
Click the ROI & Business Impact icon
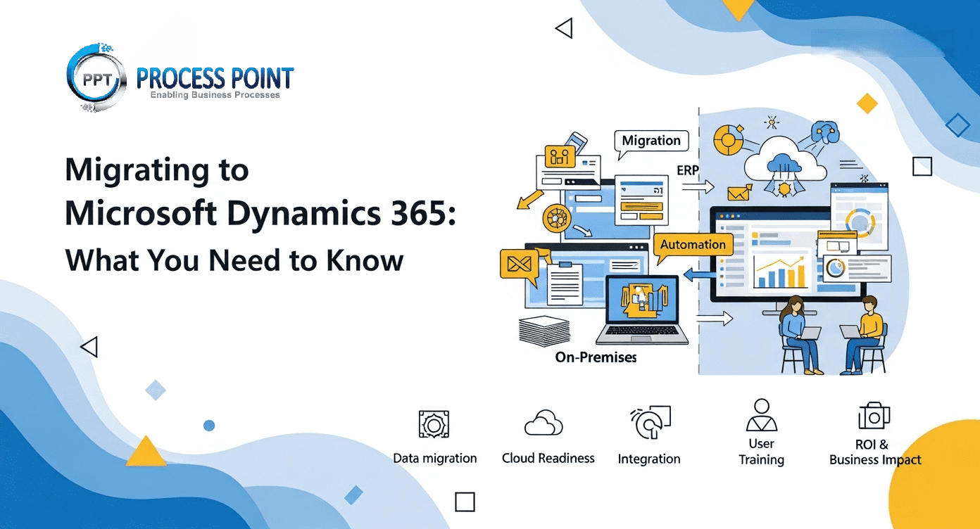pos(874,416)
